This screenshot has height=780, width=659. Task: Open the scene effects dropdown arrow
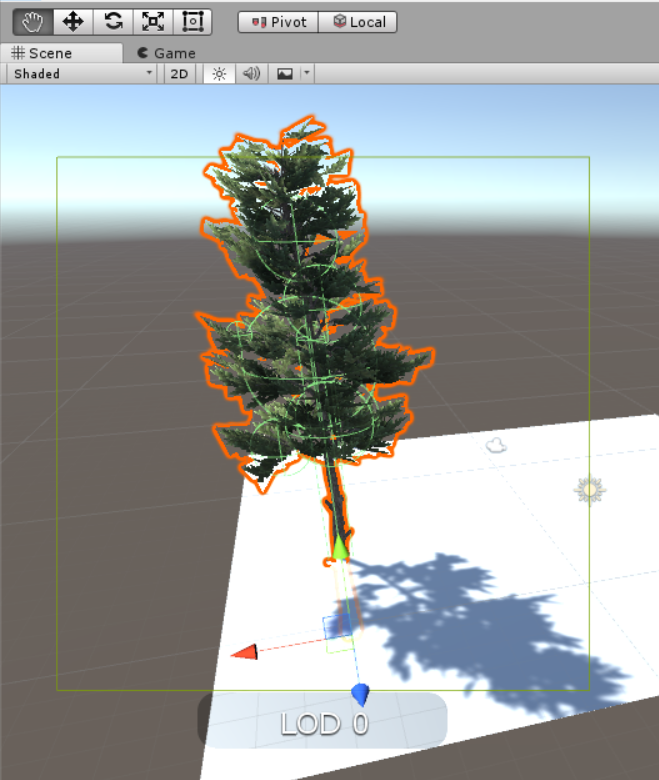(x=307, y=74)
